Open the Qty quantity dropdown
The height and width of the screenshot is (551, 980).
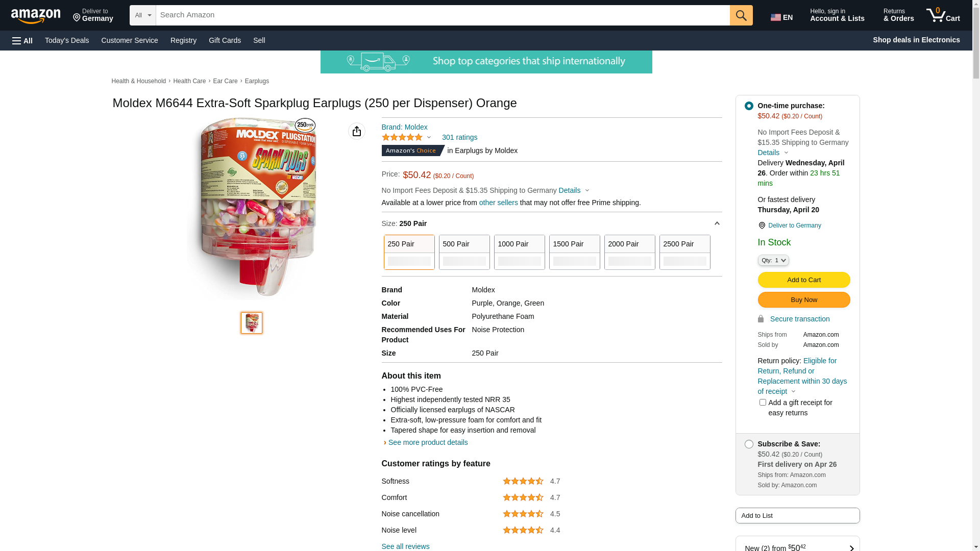point(773,260)
